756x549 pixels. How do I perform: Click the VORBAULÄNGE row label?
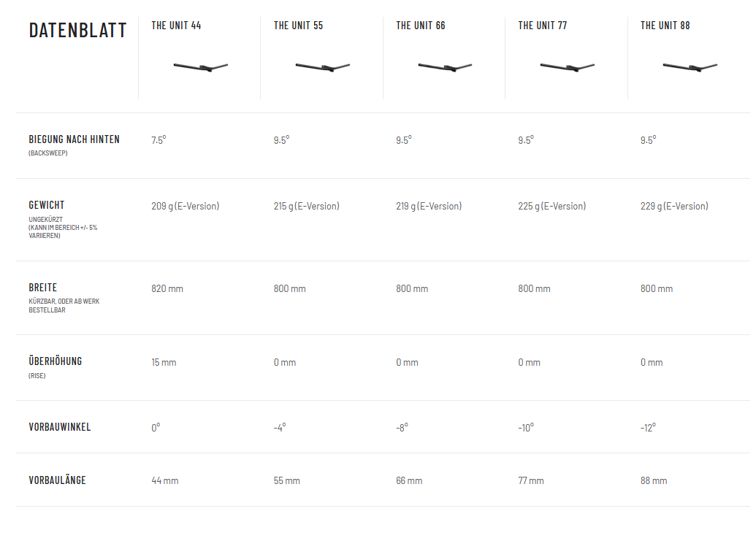pyautogui.click(x=57, y=480)
